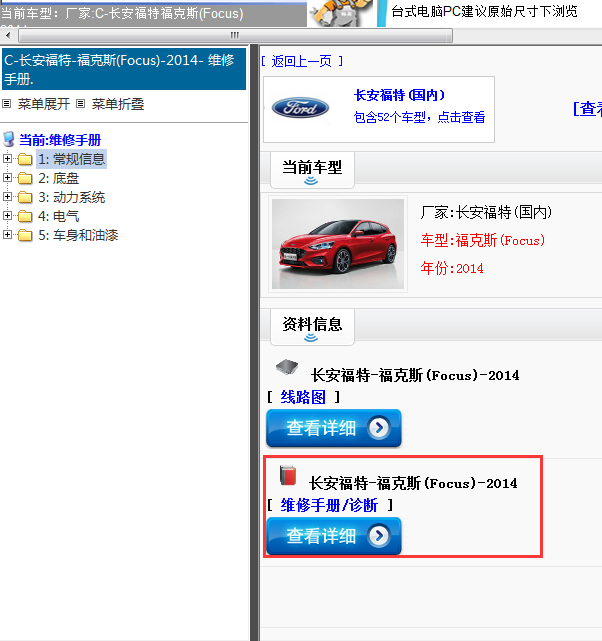Click the red Focus car thumbnail

[x=338, y=244]
